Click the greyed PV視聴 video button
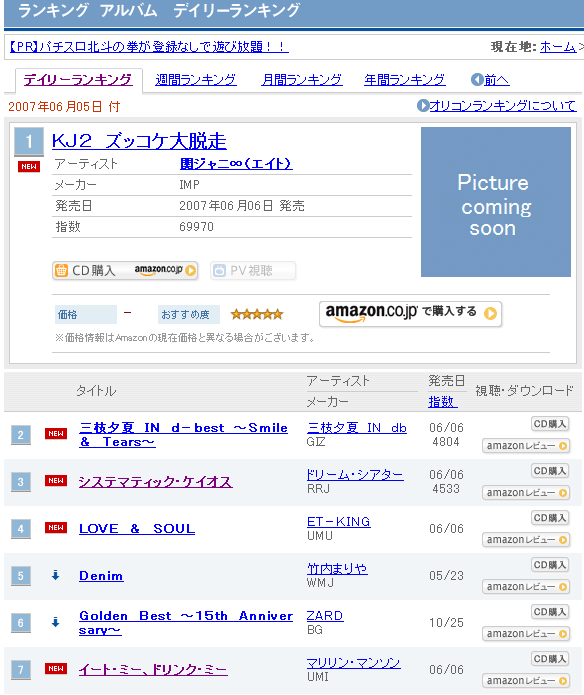Image resolution: width=584 pixels, height=695 pixels. (x=253, y=270)
